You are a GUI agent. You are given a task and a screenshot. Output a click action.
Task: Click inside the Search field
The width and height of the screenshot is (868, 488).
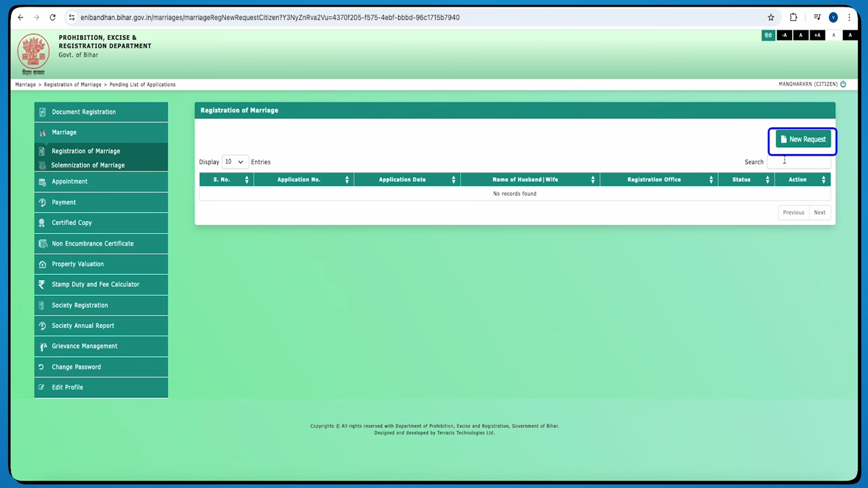coord(800,162)
